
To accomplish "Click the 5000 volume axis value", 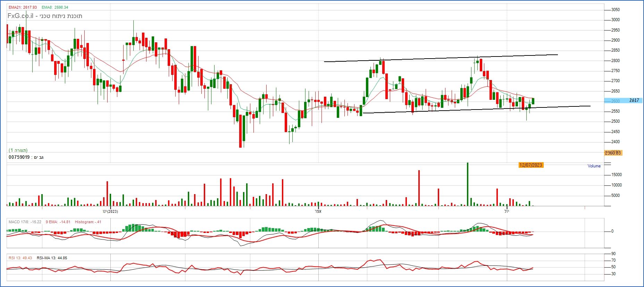I will pyautogui.click(x=616, y=195).
